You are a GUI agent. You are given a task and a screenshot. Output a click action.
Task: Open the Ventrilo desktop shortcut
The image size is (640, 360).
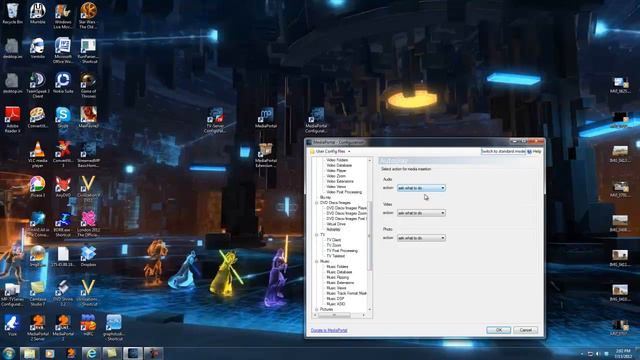click(x=38, y=48)
